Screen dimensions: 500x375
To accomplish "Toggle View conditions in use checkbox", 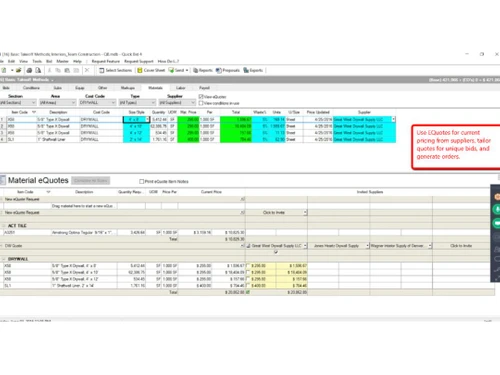I will [x=201, y=103].
